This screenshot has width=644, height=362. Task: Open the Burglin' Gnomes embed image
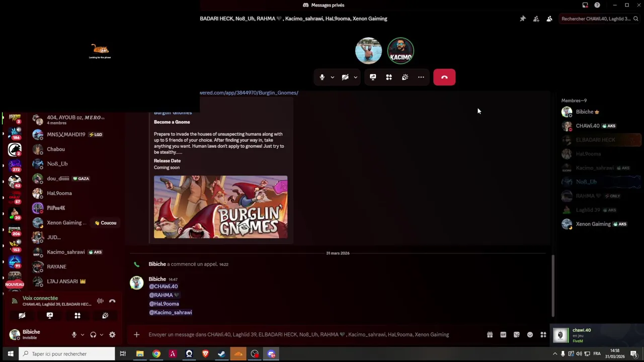point(220,207)
